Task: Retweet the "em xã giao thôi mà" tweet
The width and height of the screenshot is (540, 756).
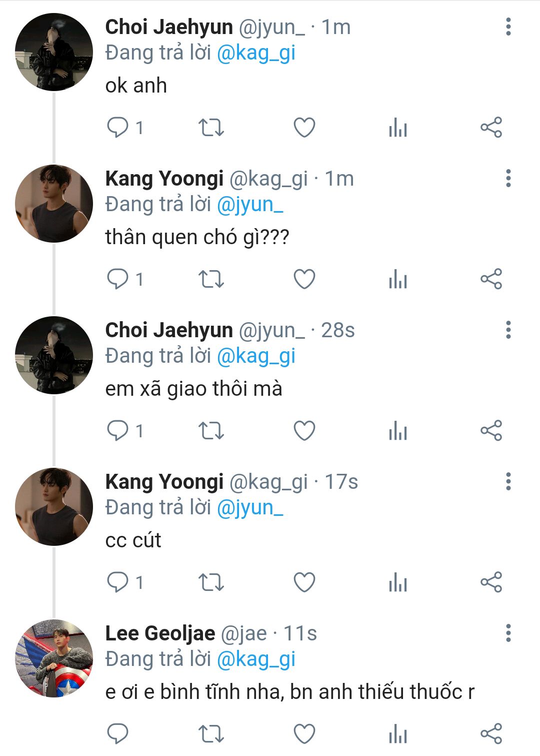Action: pyautogui.click(x=211, y=431)
